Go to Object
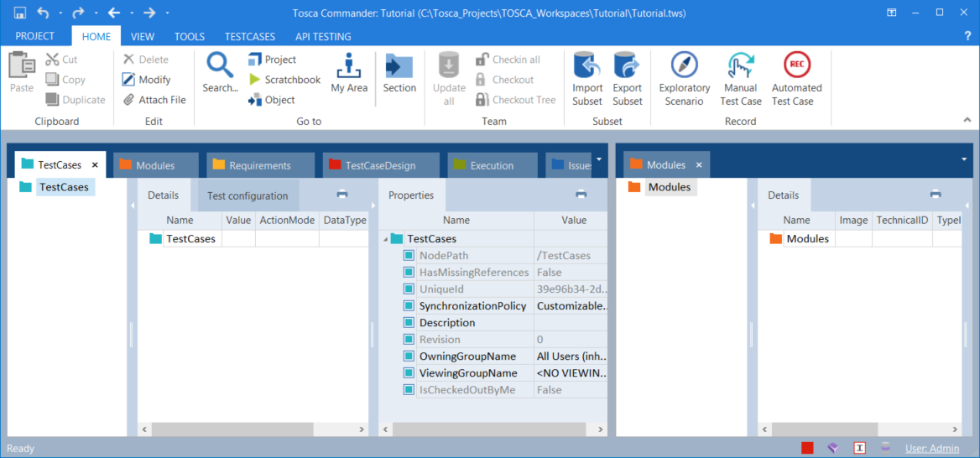The image size is (980, 458). click(271, 99)
